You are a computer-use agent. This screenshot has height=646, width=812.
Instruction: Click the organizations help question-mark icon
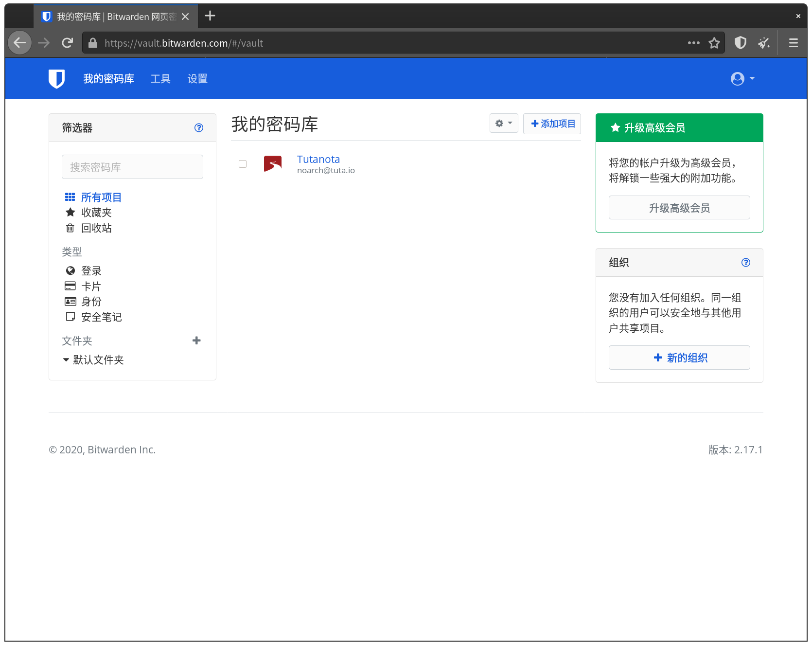745,263
